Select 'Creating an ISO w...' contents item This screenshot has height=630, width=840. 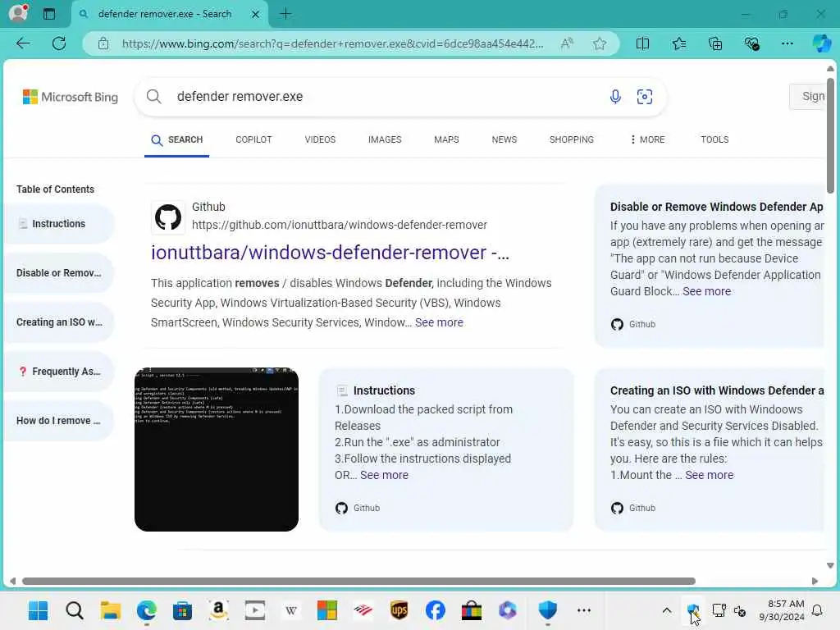coord(59,322)
